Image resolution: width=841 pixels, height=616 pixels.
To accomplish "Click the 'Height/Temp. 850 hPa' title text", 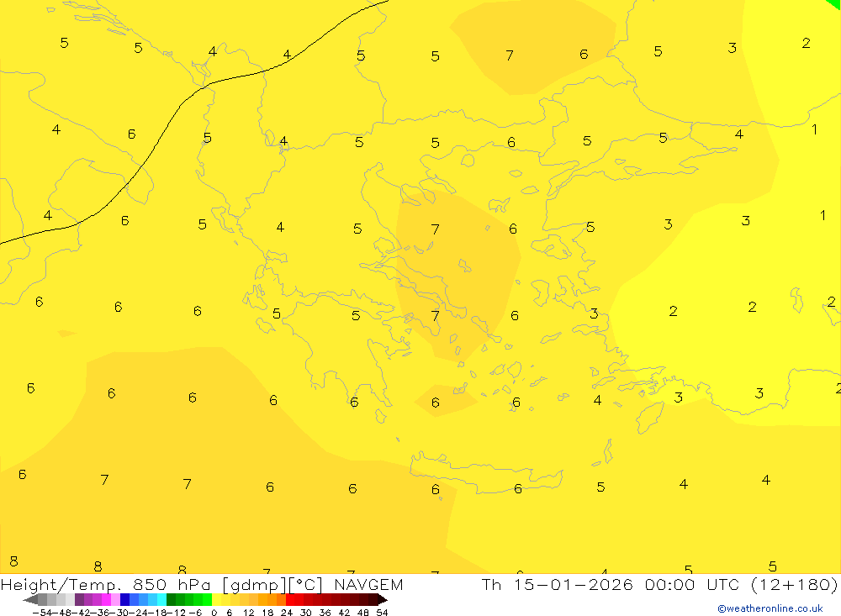I will (108, 584).
